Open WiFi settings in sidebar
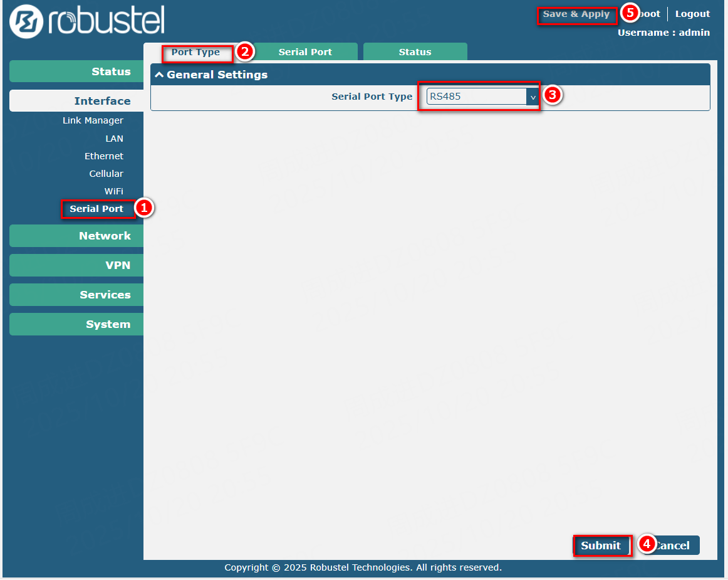The width and height of the screenshot is (728, 580). pos(113,191)
